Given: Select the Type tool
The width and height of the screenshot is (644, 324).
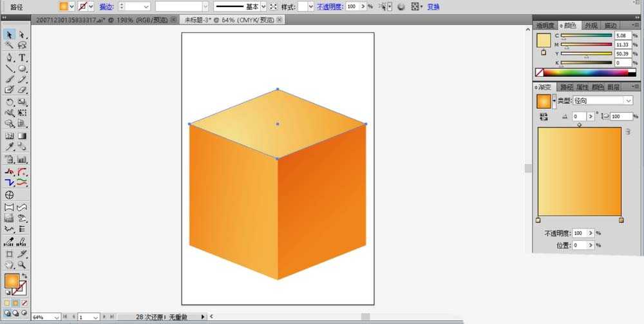Looking at the screenshot, I should 22,57.
